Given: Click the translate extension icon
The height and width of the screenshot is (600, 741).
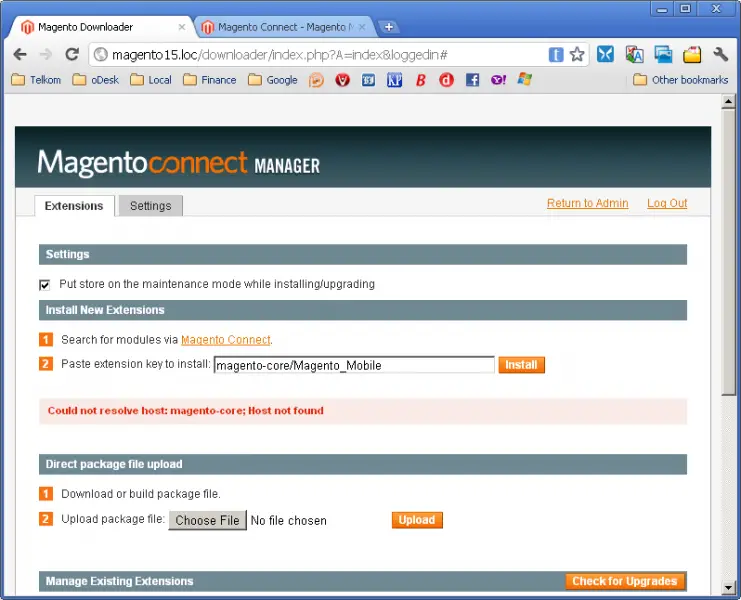Looking at the screenshot, I should point(634,55).
